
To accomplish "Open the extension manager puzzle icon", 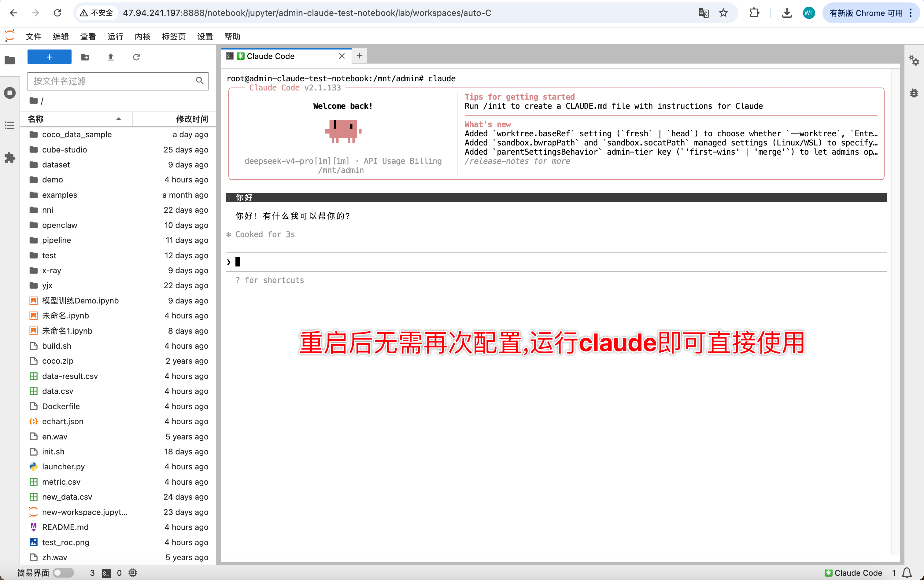I will pos(10,158).
